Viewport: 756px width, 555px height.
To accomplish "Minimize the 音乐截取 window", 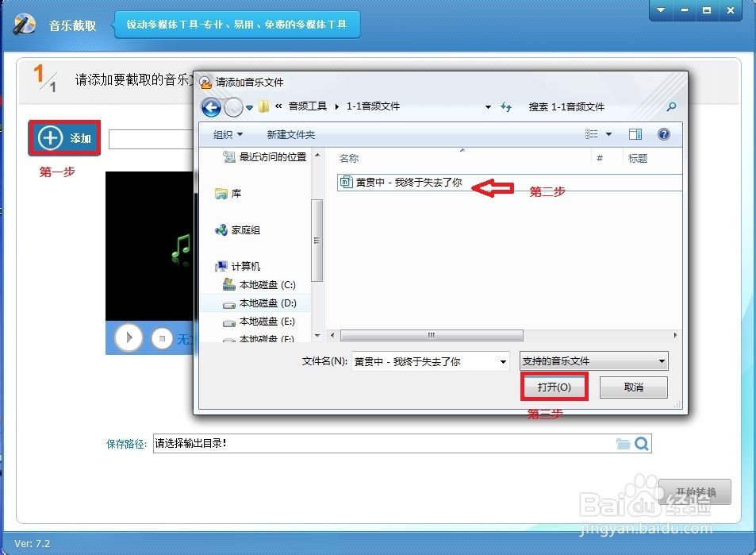I will (684, 10).
